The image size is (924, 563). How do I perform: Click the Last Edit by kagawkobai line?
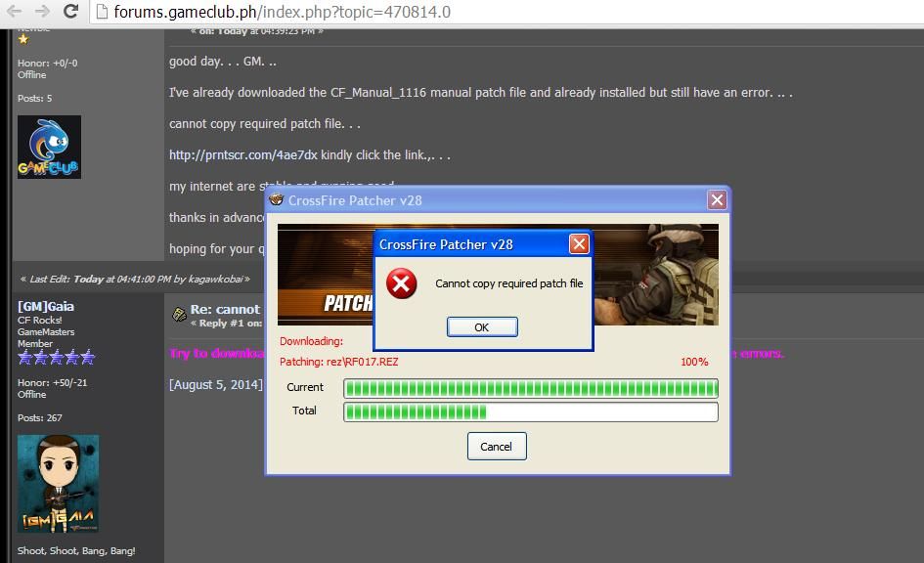135,280
